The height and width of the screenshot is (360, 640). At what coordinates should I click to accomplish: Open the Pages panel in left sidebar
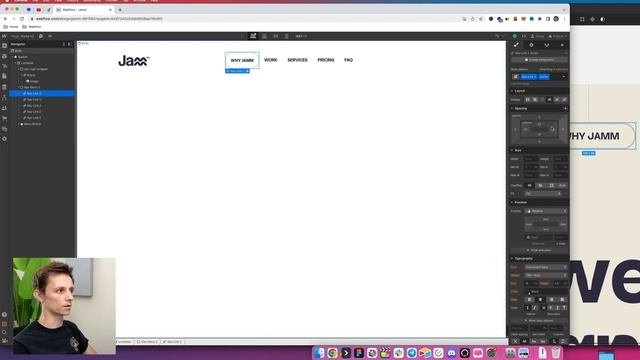click(x=4, y=76)
